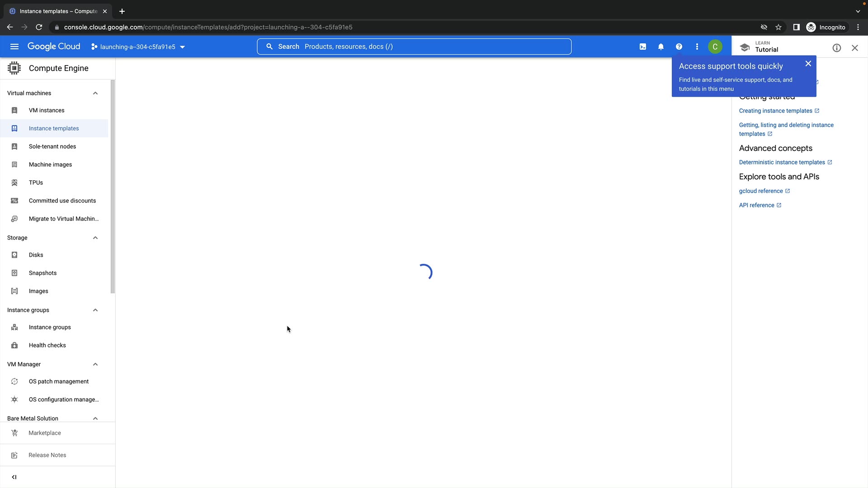Select VM instances in the sidebar
The height and width of the screenshot is (488, 868).
click(x=47, y=110)
